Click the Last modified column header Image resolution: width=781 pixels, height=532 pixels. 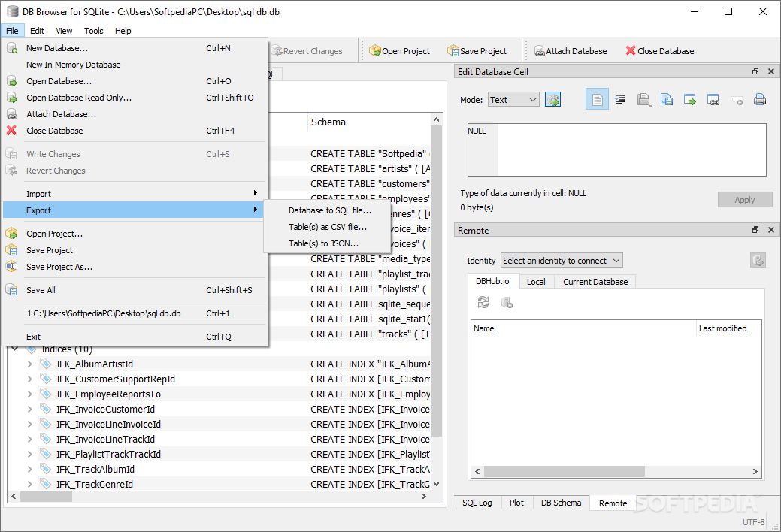click(728, 328)
